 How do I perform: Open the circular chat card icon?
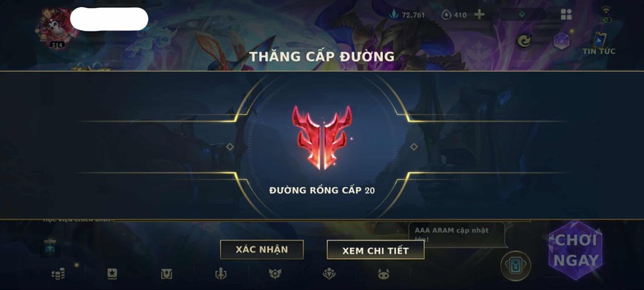click(515, 266)
